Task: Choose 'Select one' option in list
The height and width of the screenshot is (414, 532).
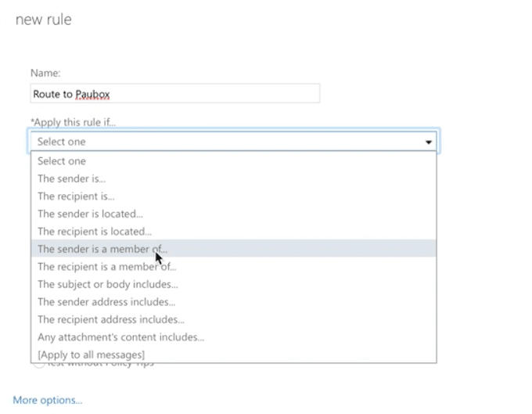Action: coord(62,160)
